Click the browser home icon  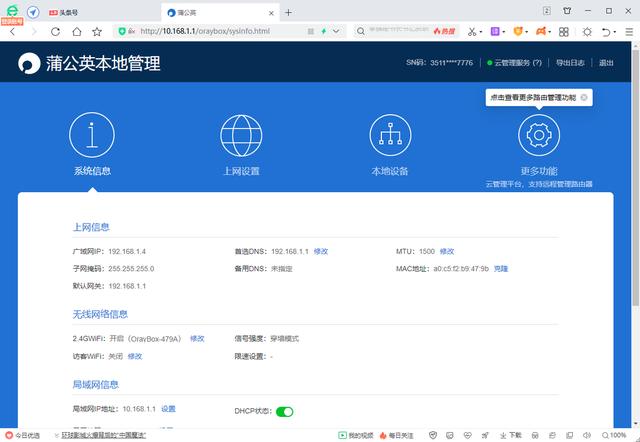(76, 31)
